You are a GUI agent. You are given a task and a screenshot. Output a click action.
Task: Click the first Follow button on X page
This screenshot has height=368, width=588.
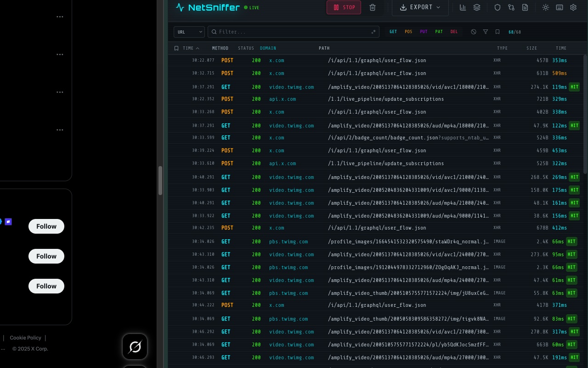coord(46,226)
